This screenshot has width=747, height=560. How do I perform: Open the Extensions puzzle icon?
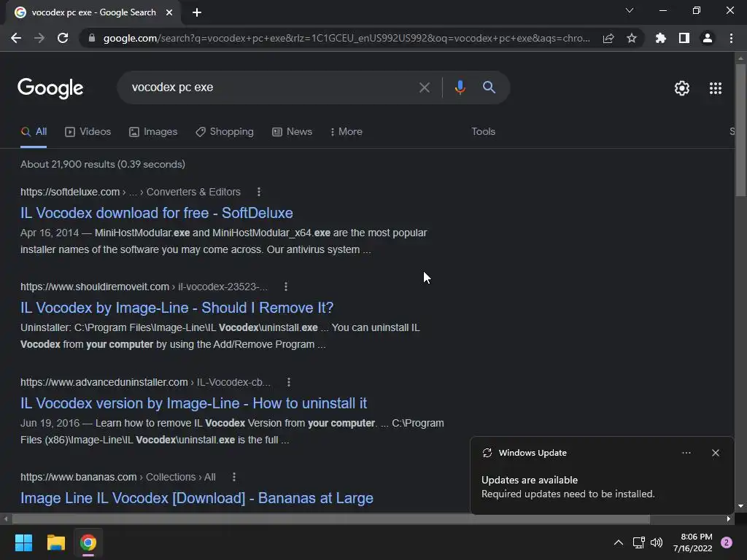pos(661,38)
